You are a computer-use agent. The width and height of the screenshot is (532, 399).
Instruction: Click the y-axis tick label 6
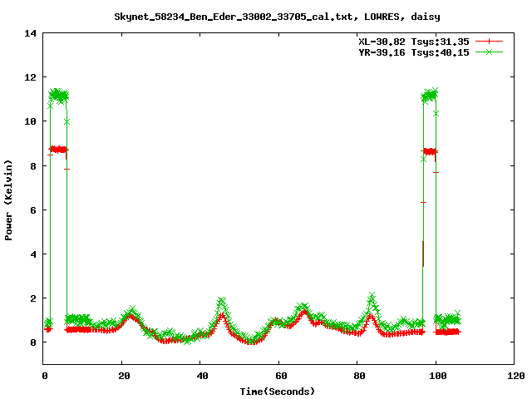click(x=33, y=210)
